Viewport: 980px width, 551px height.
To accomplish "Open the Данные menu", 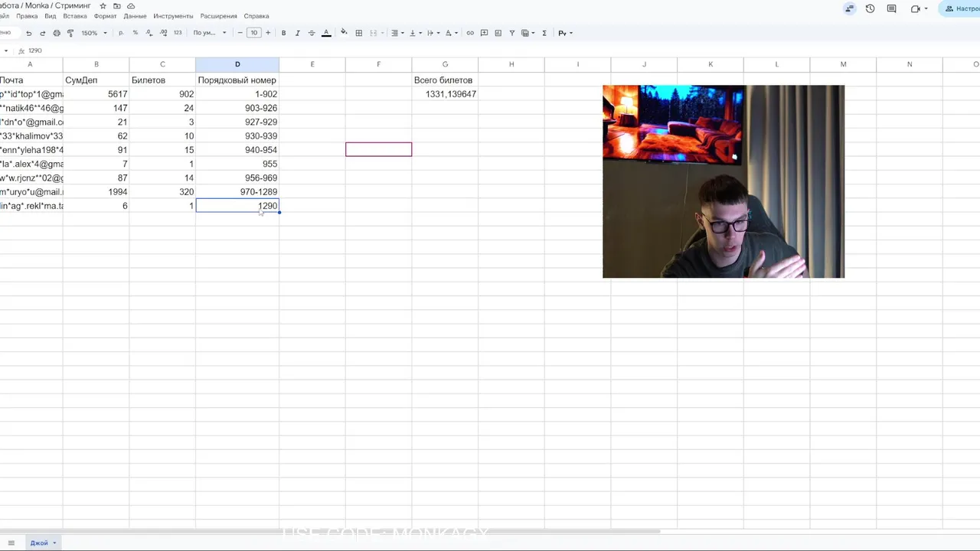I will tap(135, 16).
